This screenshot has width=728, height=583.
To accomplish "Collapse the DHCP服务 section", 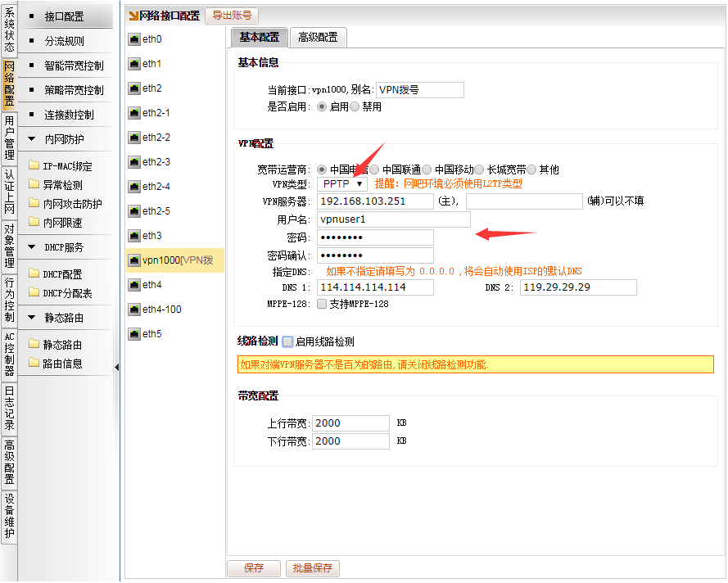I will coord(32,247).
